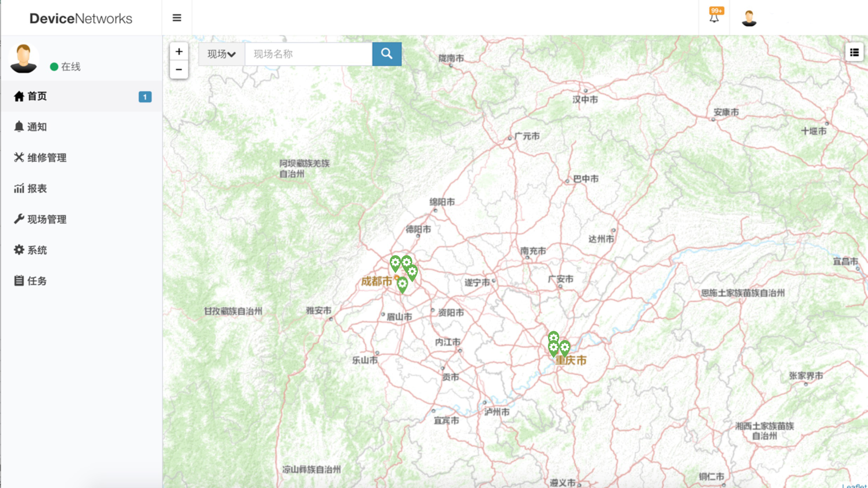Open the 报表 reports menu
The image size is (868, 488).
pos(37,189)
